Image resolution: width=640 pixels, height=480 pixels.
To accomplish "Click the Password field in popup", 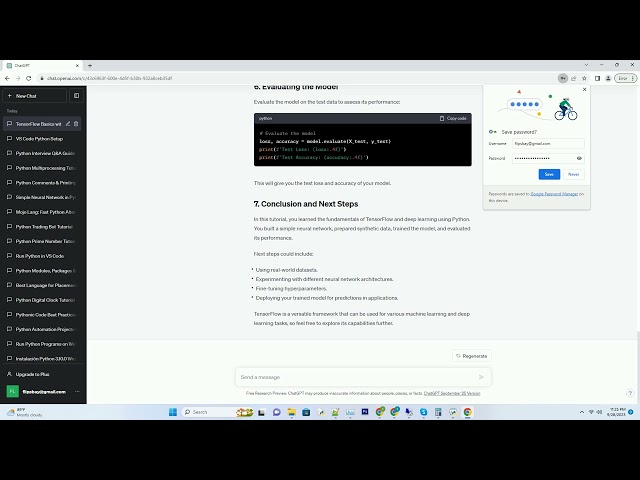I will 543,158.
